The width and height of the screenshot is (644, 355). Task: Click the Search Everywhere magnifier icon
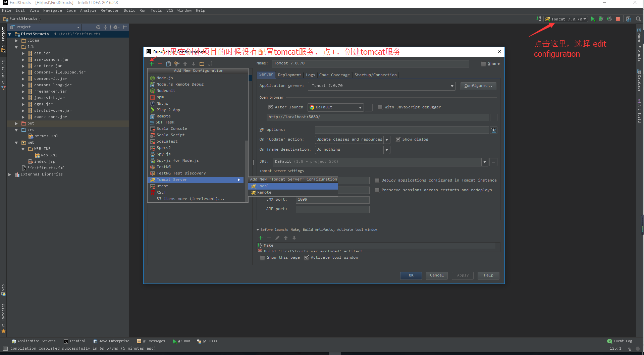click(x=639, y=19)
